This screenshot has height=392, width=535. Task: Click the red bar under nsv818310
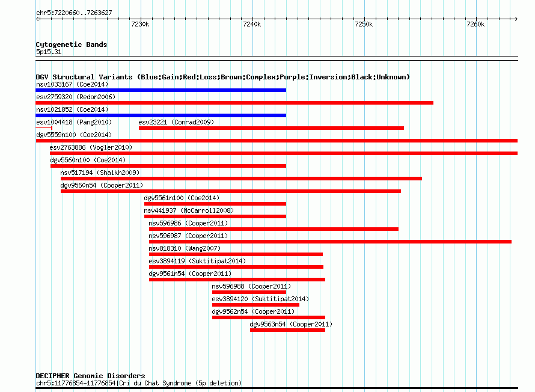236,254
